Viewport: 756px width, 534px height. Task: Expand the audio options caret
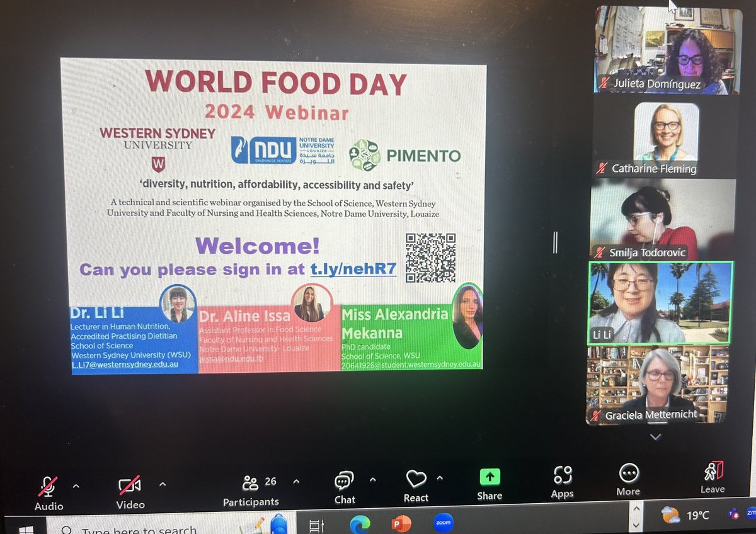(76, 486)
